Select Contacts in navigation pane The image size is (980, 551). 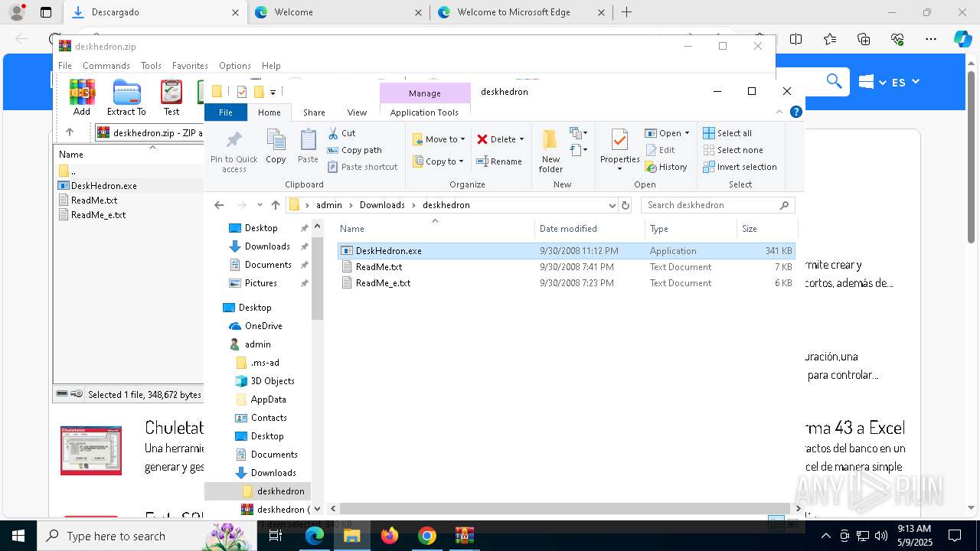click(269, 418)
